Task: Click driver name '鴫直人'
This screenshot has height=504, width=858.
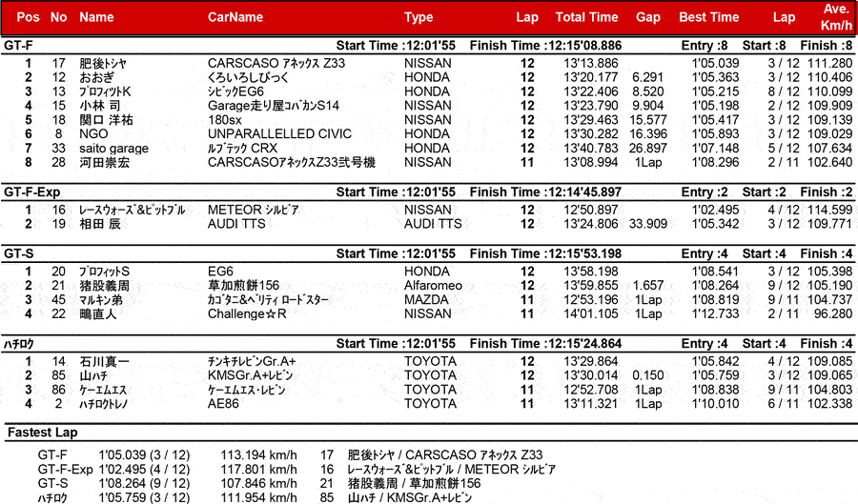Action: coord(98,313)
